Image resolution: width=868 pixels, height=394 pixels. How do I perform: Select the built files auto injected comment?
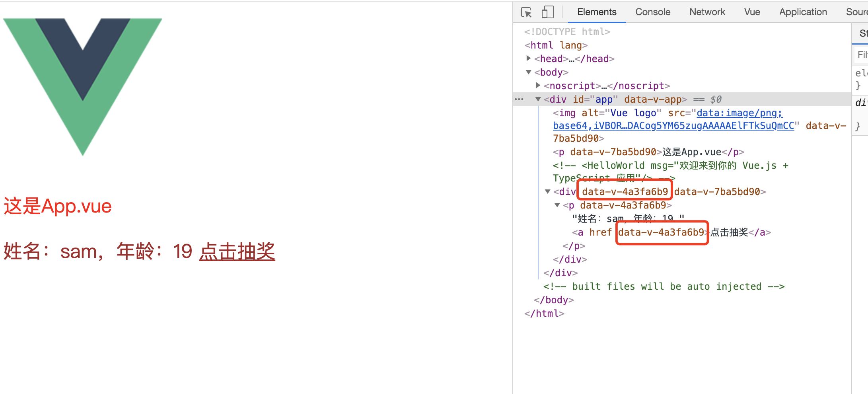(664, 286)
